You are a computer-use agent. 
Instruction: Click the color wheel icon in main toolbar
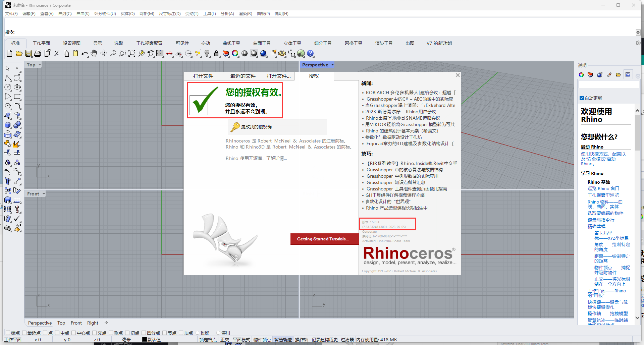point(235,54)
